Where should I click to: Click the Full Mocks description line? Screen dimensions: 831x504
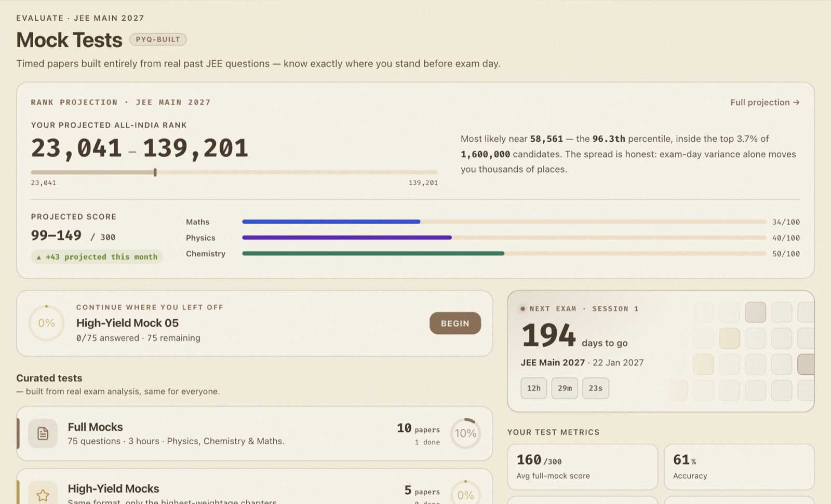176,441
